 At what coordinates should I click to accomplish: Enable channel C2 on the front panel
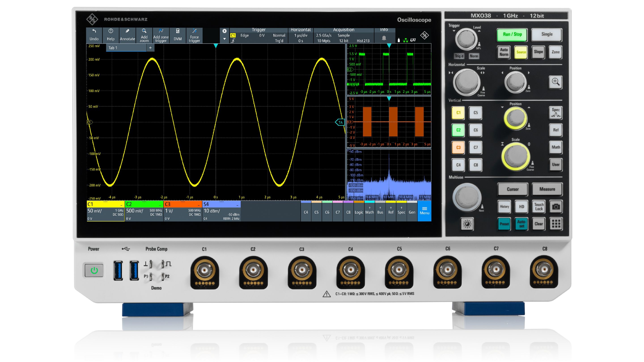pyautogui.click(x=458, y=130)
